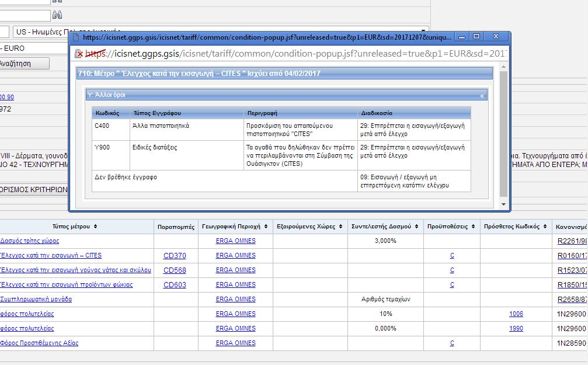Click ERGA OMNES in the CITES row
Screen dimensions: 588x365
click(235, 255)
